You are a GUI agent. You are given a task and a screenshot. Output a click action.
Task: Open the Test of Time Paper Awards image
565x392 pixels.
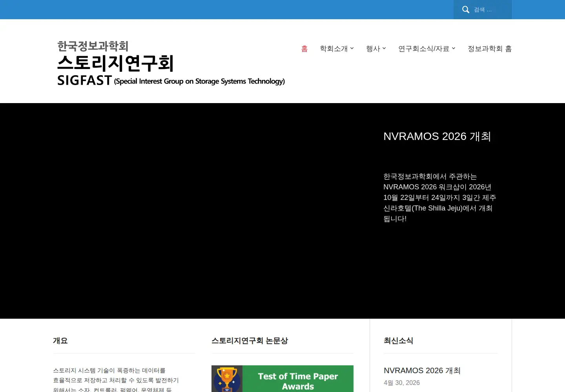pyautogui.click(x=282, y=379)
